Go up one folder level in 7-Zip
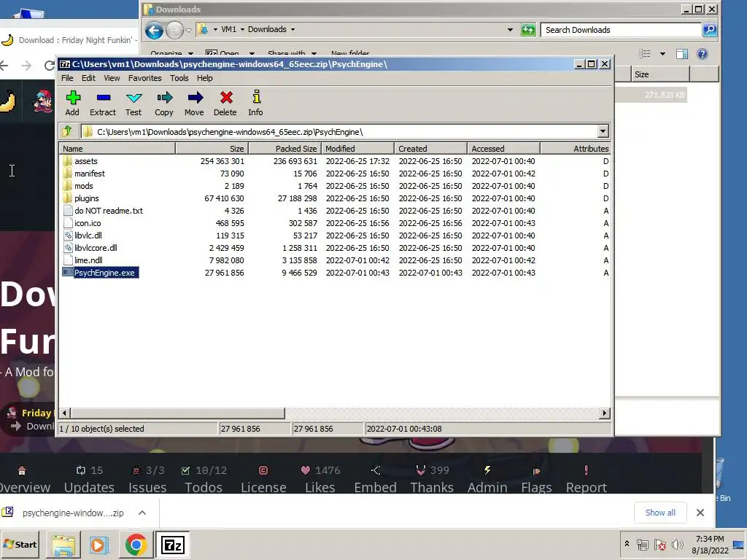747x560 pixels. tap(67, 131)
